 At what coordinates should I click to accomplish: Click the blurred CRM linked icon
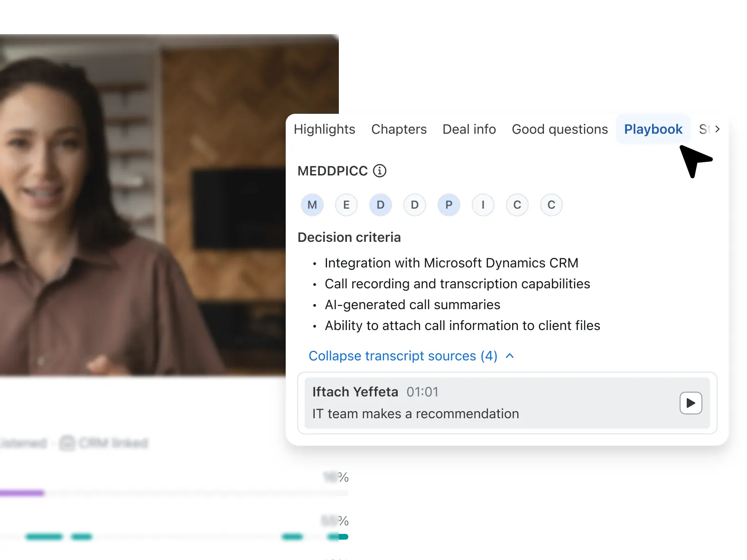point(67,443)
